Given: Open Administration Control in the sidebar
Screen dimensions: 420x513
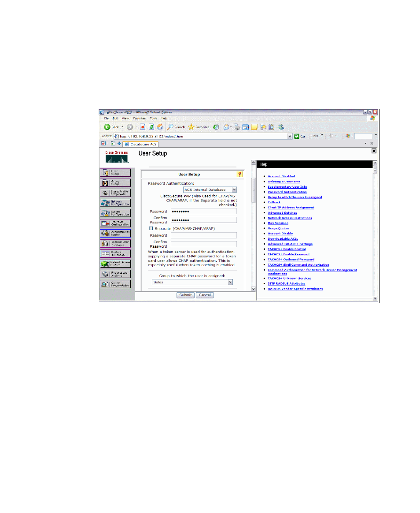Looking at the screenshot, I should click(115, 233).
